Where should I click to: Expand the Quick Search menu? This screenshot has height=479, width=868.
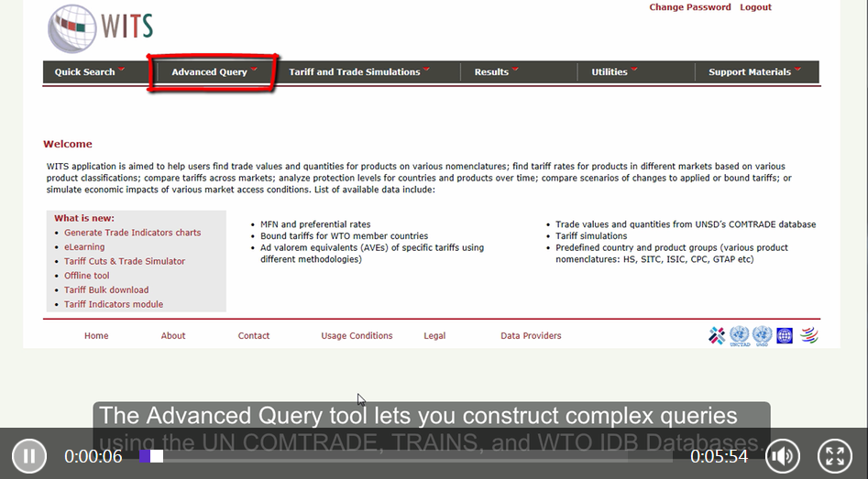89,72
